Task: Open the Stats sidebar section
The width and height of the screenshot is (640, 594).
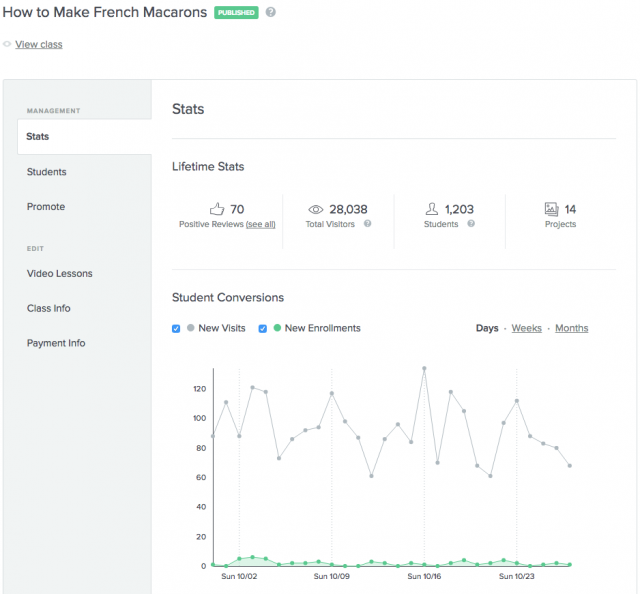Action: click(38, 137)
